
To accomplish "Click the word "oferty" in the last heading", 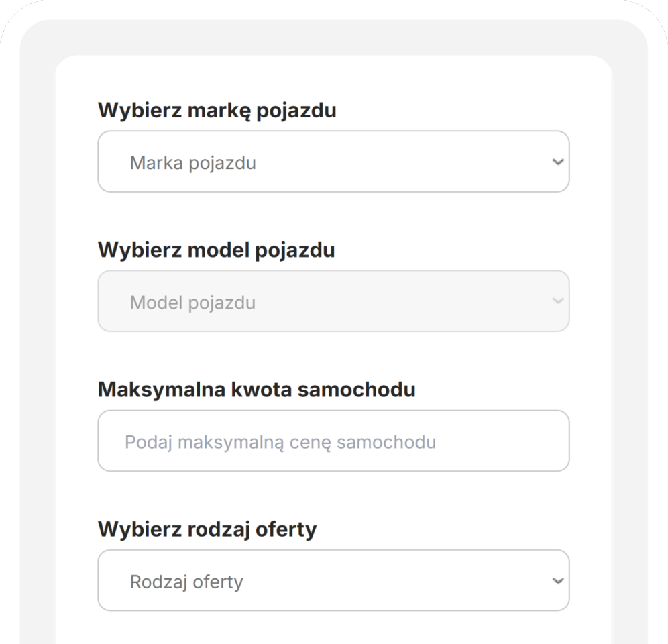I will [286, 529].
